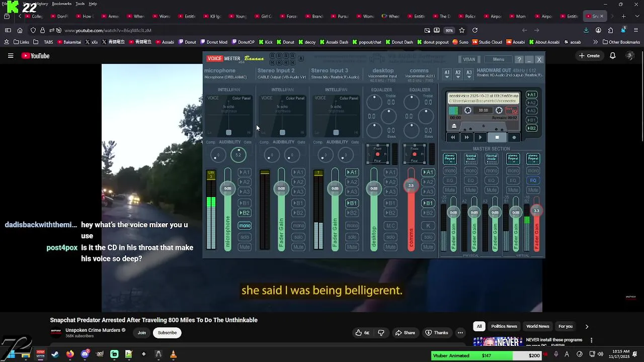Viewport: 644px width, 362px height.
Task: Click the M.C button on desktop strip
Action: coord(390,226)
